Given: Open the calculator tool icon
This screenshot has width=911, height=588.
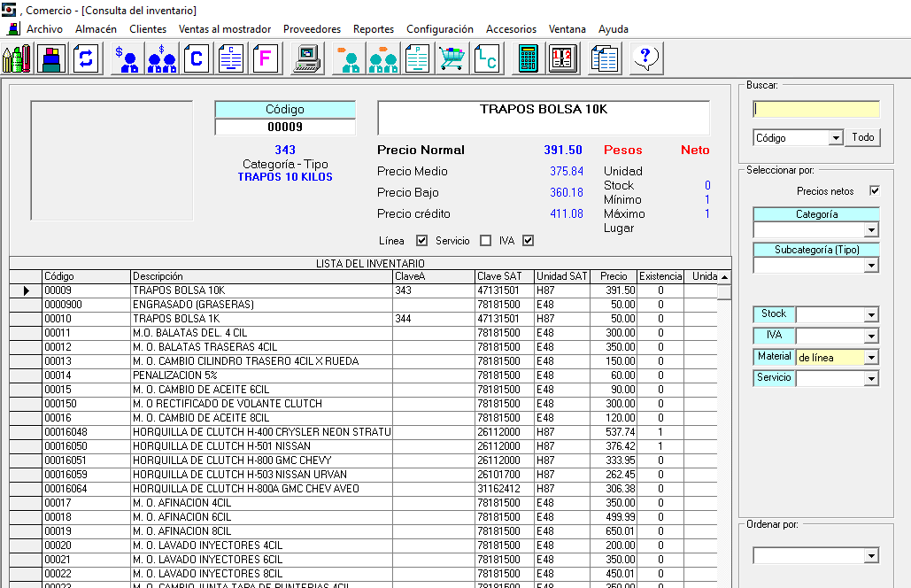Looking at the screenshot, I should tap(528, 59).
